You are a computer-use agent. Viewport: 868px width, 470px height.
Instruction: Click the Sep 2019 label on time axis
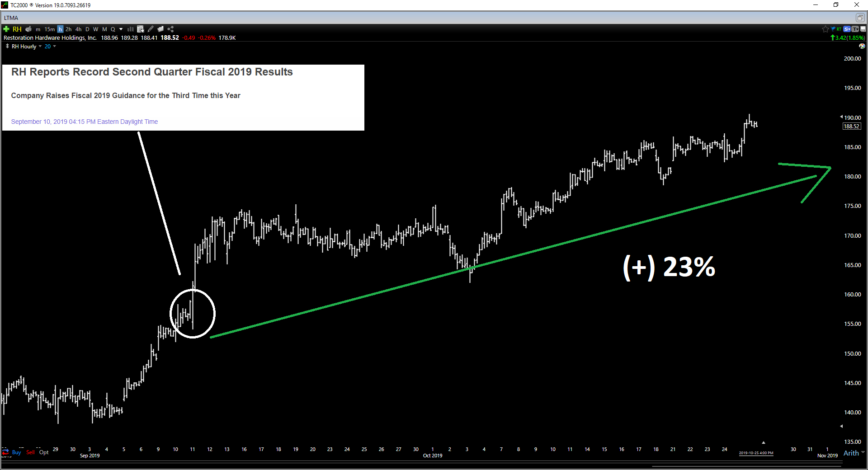coord(90,456)
